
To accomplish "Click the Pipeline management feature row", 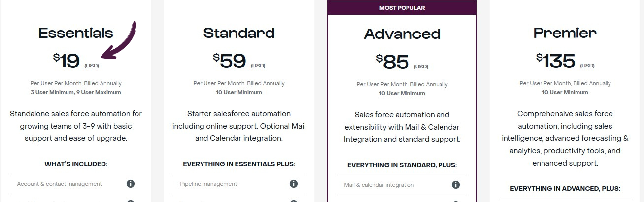I will point(208,184).
